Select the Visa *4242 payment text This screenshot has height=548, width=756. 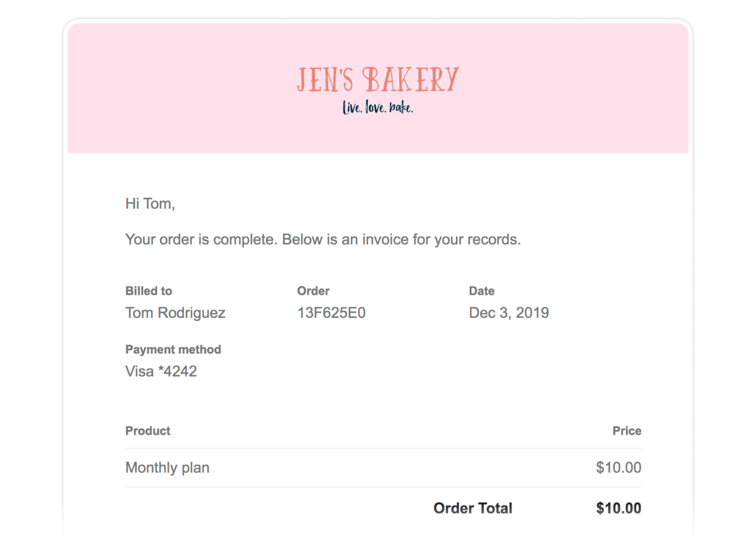point(161,372)
